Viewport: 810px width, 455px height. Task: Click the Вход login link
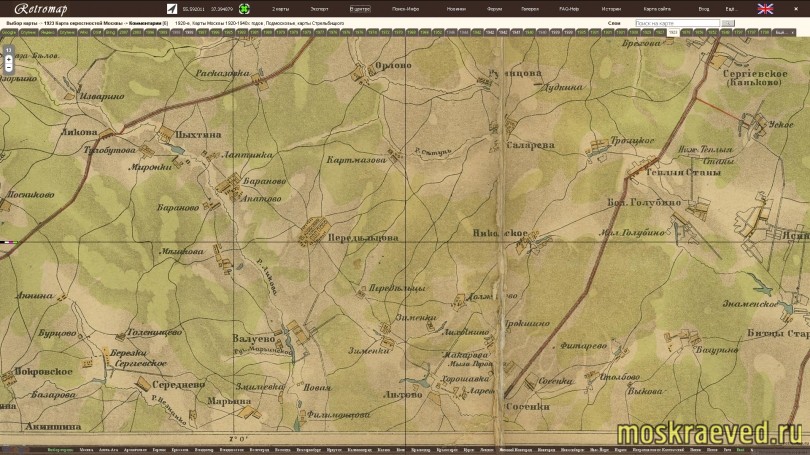coord(704,9)
